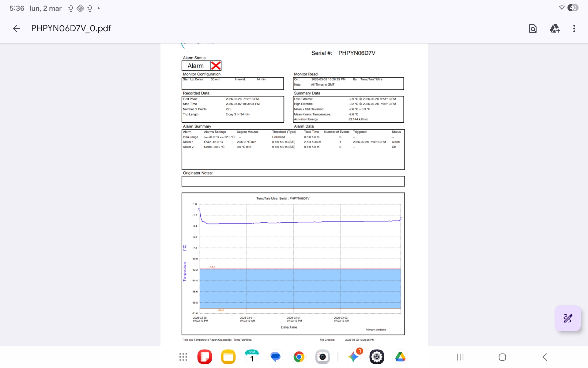
Task: Tap the red X Alarm status box
Action: pyautogui.click(x=216, y=66)
